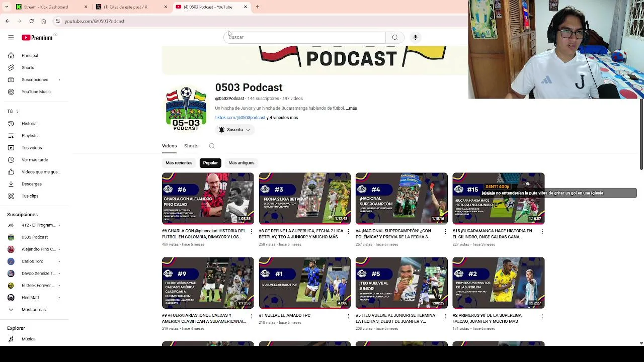The width and height of the screenshot is (644, 362).
Task: Expand the Tú section chevron
Action: coord(17,111)
